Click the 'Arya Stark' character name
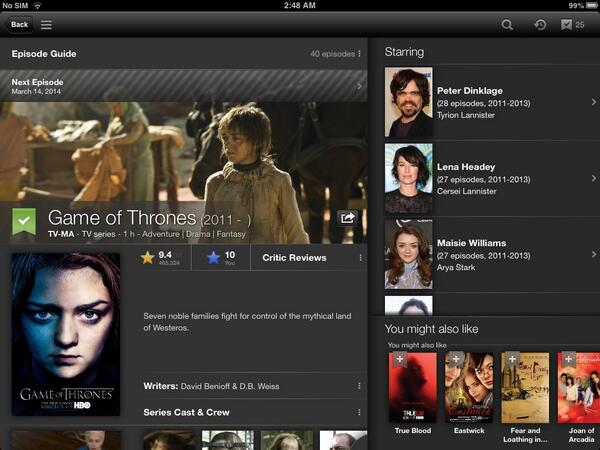Image resolution: width=600 pixels, height=450 pixels. tap(456, 267)
